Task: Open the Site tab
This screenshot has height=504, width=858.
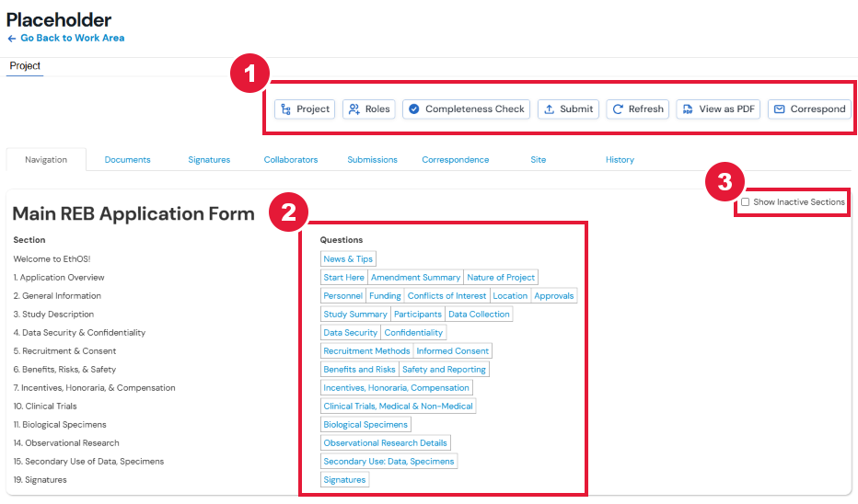Action: pyautogui.click(x=538, y=160)
